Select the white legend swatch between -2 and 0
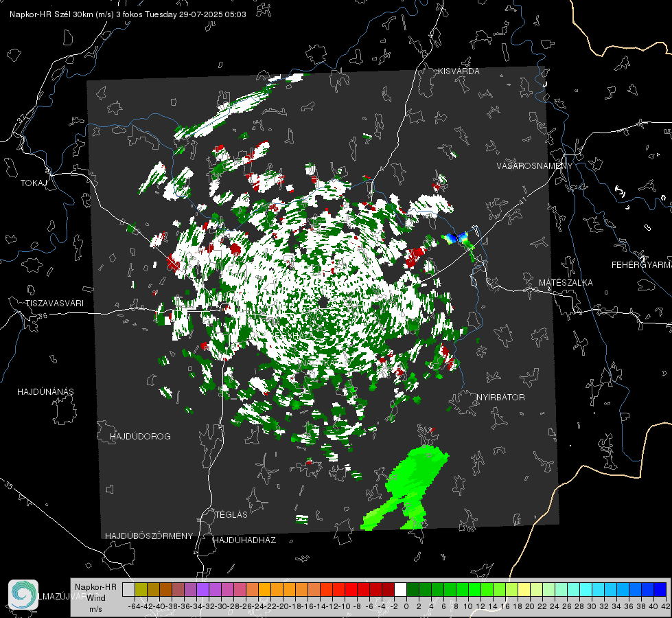This screenshot has width=672, height=618. click(x=400, y=590)
